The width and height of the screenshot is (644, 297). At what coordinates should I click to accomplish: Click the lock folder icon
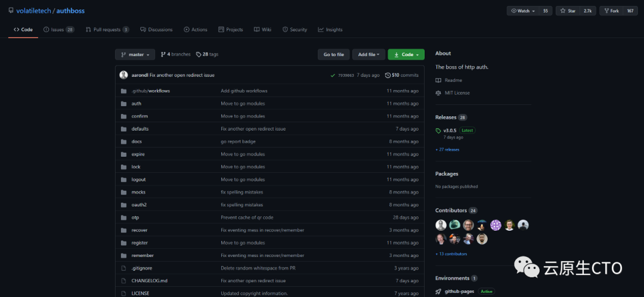[x=123, y=167]
